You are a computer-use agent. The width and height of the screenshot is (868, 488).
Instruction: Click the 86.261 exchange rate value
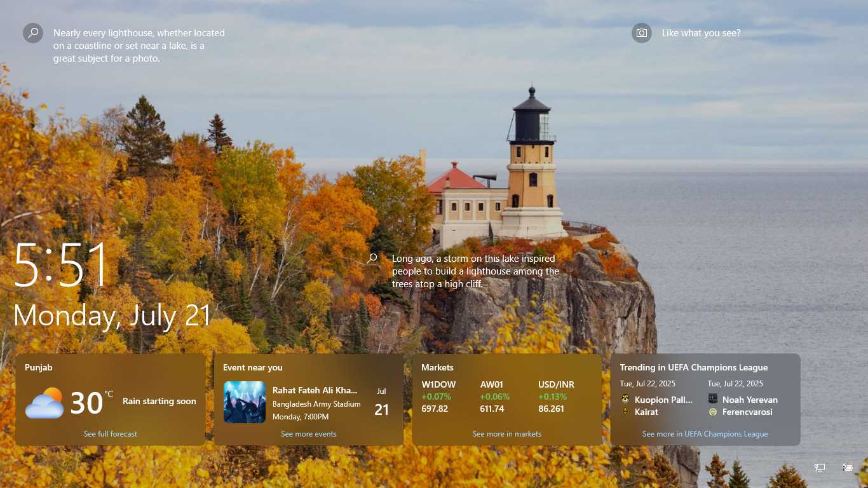(x=551, y=409)
